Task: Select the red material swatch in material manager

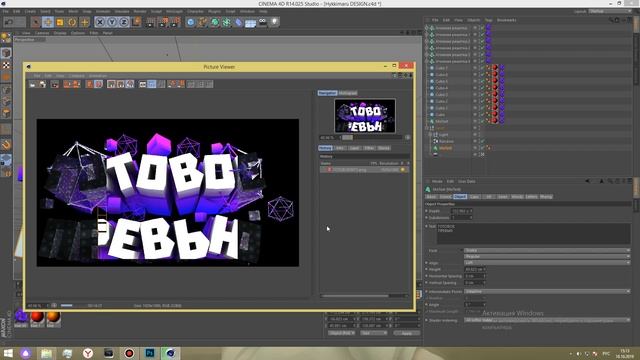Action: tap(37, 317)
